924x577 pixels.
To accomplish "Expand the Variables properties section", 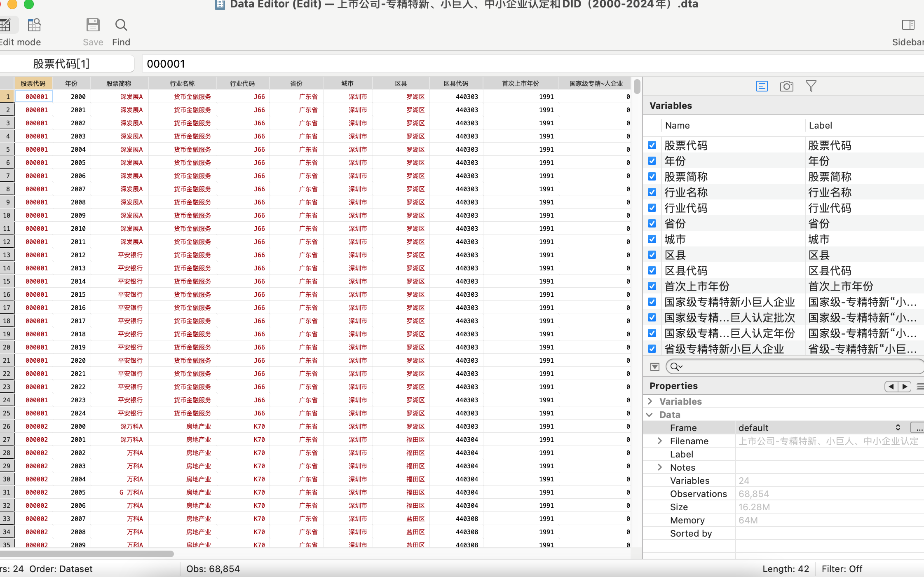I will tap(650, 401).
